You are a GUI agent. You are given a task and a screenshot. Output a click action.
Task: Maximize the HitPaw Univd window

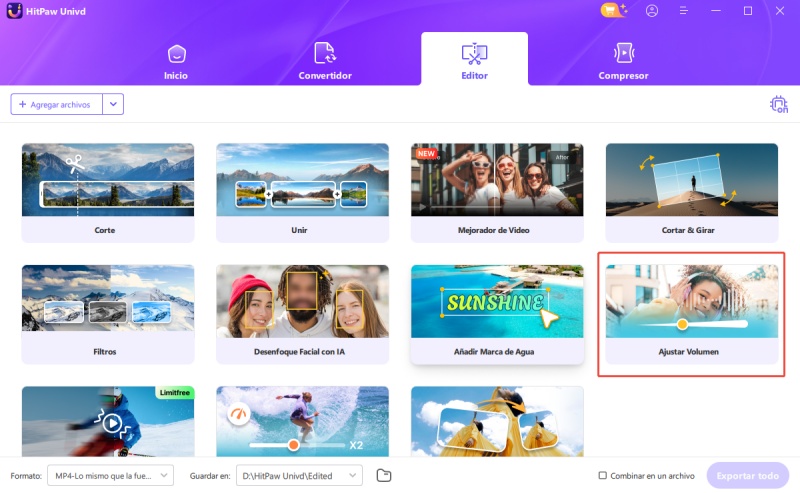point(748,11)
